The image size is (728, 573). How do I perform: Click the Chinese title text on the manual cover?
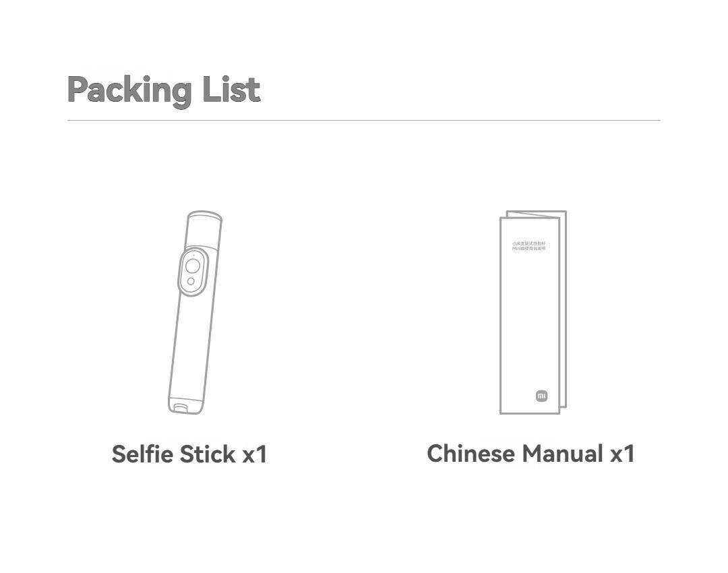coord(529,246)
